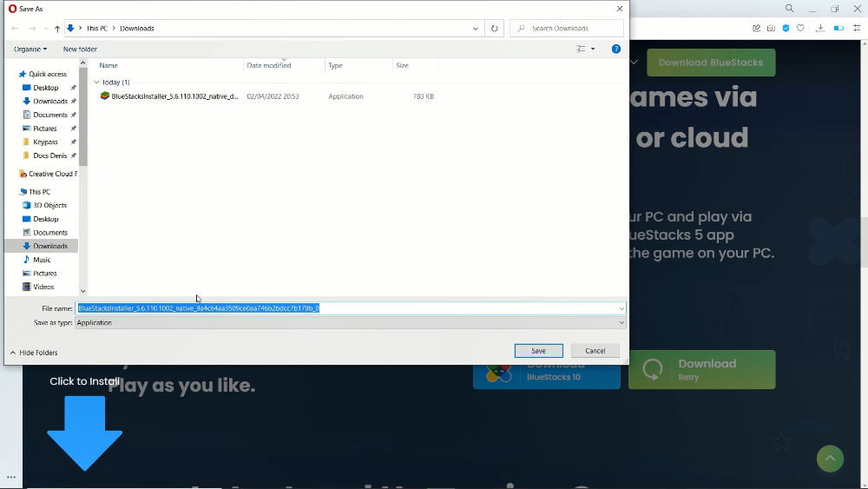Open Opera downloads icon in toolbar

(x=820, y=28)
